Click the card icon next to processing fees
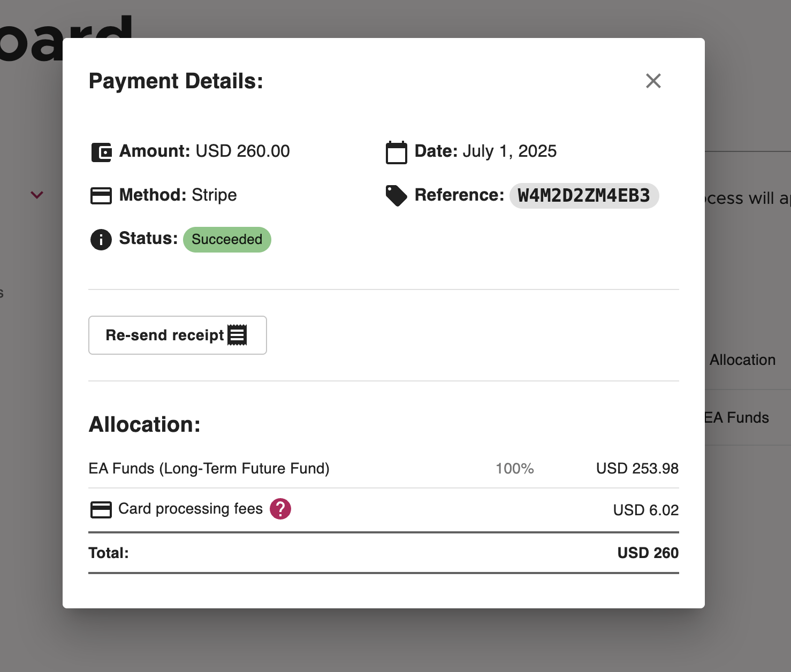Image resolution: width=791 pixels, height=672 pixels. coord(101,509)
